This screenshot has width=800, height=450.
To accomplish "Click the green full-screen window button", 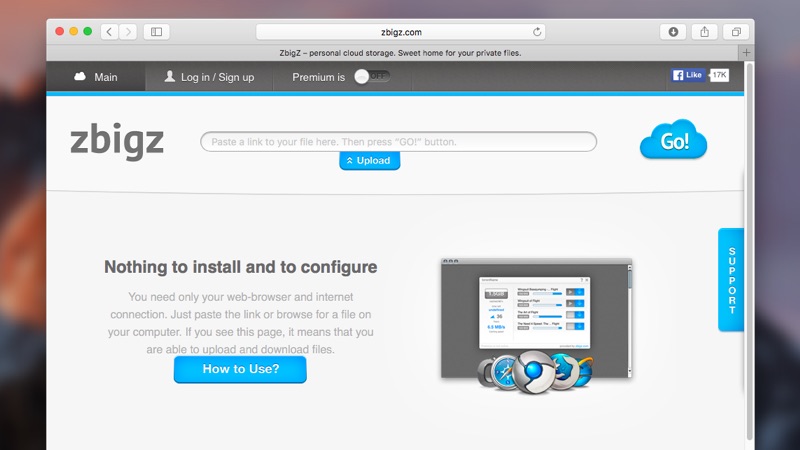I will click(88, 31).
